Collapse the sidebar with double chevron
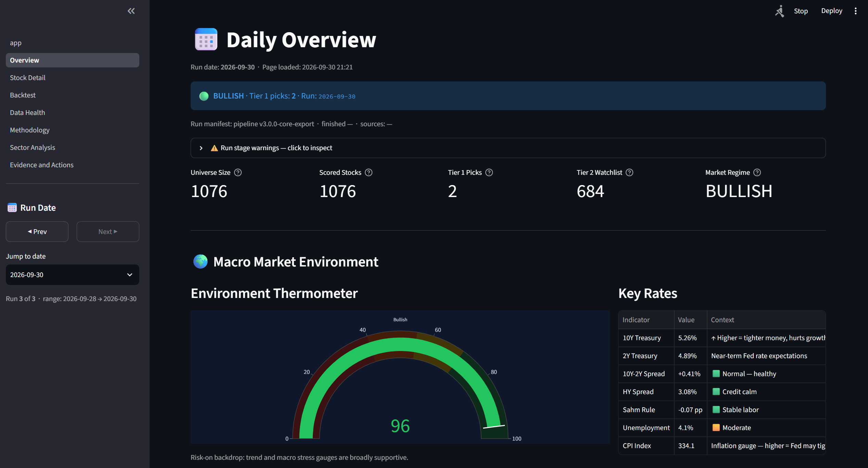Image resolution: width=868 pixels, height=468 pixels. [131, 11]
